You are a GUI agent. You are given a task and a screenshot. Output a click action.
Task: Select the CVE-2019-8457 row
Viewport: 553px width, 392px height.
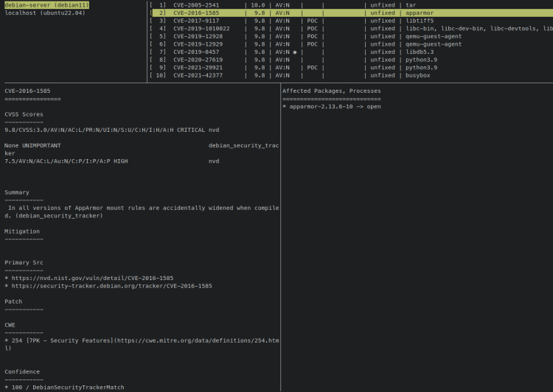[351, 52]
